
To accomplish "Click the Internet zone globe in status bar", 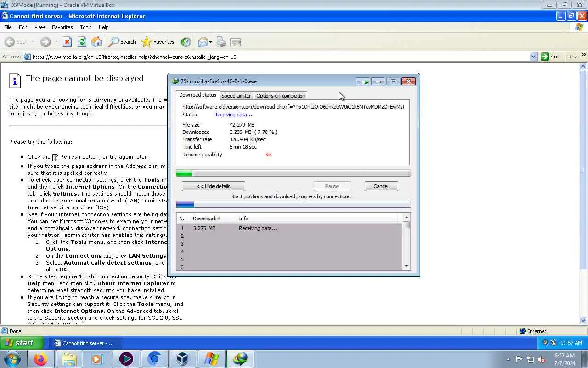I will (x=522, y=331).
